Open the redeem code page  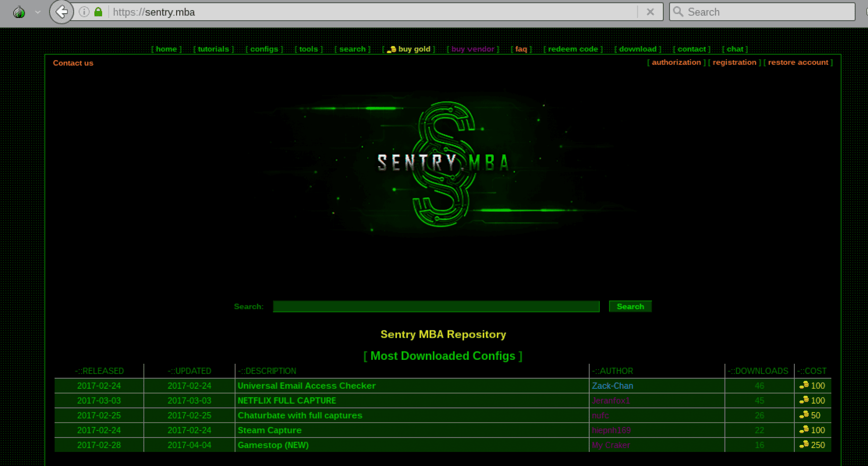click(x=573, y=49)
